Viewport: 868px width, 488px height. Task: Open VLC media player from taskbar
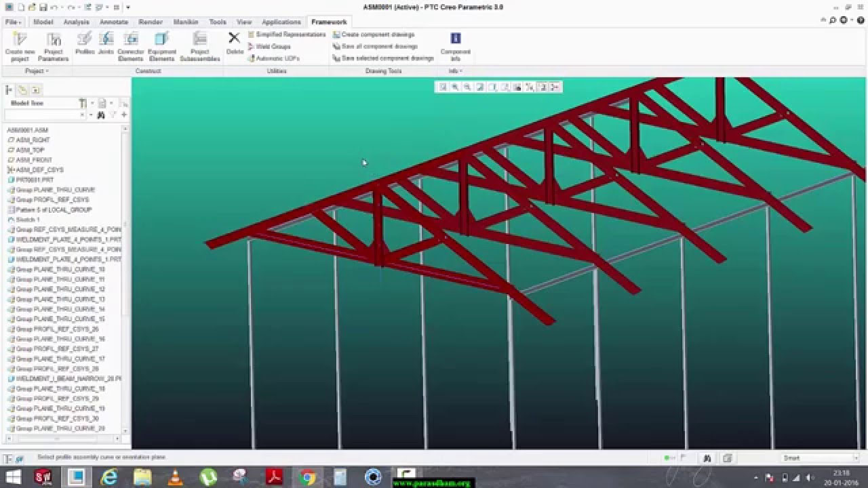pos(175,477)
